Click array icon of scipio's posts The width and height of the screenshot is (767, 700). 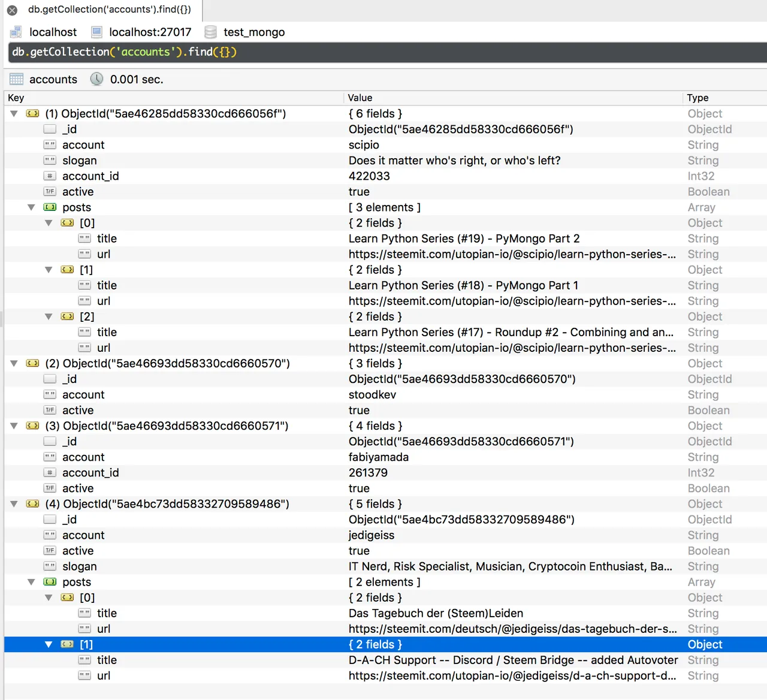(x=50, y=207)
